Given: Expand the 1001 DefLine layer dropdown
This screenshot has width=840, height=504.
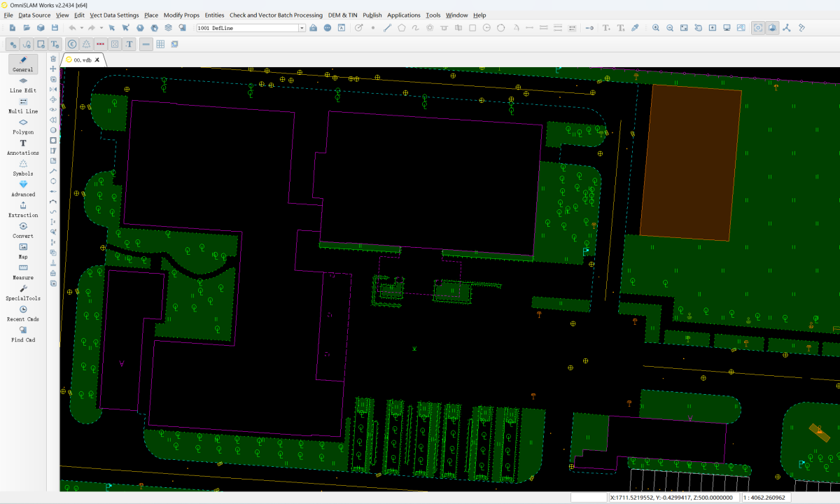Looking at the screenshot, I should pyautogui.click(x=302, y=28).
